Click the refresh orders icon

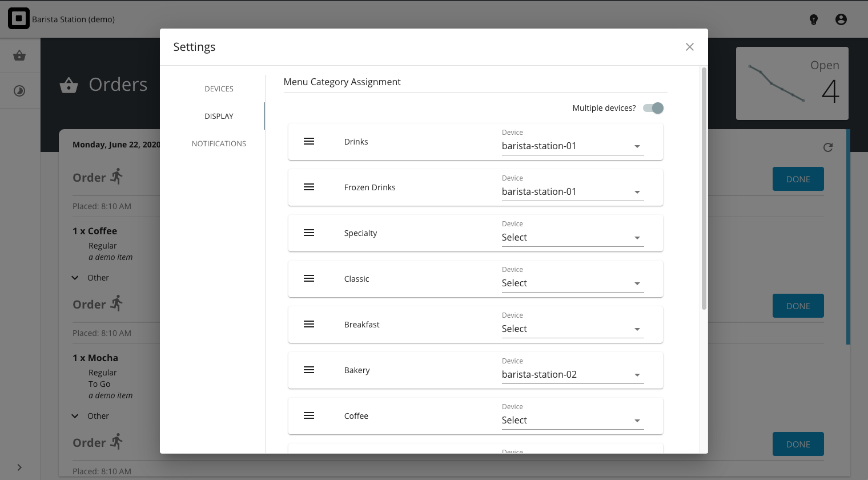pyautogui.click(x=828, y=147)
